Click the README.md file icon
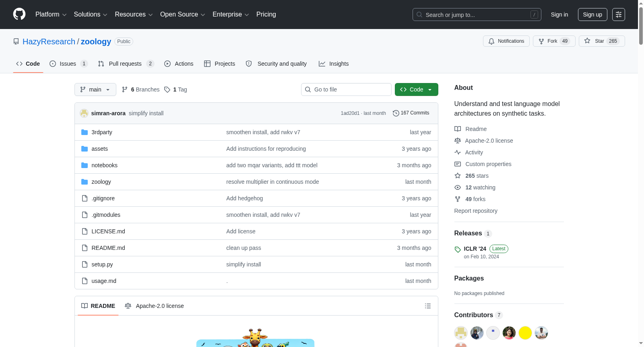 click(x=85, y=248)
